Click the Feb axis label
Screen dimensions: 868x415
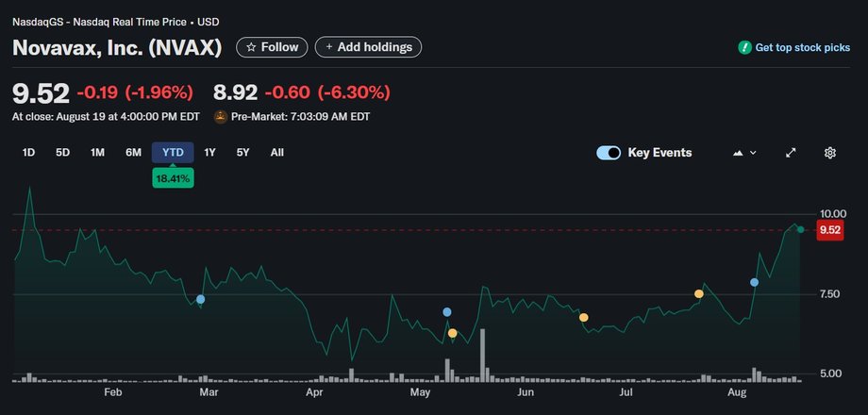(112, 392)
